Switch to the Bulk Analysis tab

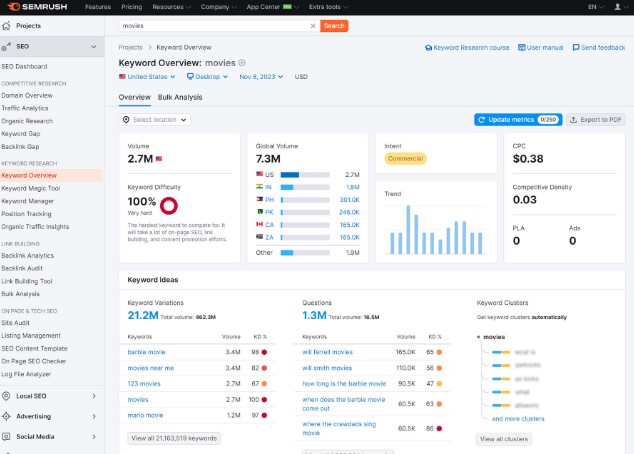pyautogui.click(x=180, y=97)
